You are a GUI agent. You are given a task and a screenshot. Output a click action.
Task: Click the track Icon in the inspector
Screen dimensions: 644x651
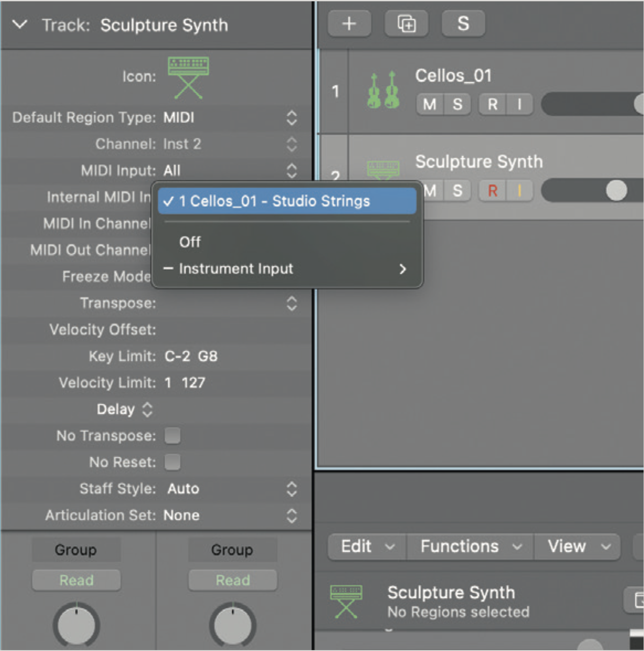click(x=188, y=77)
